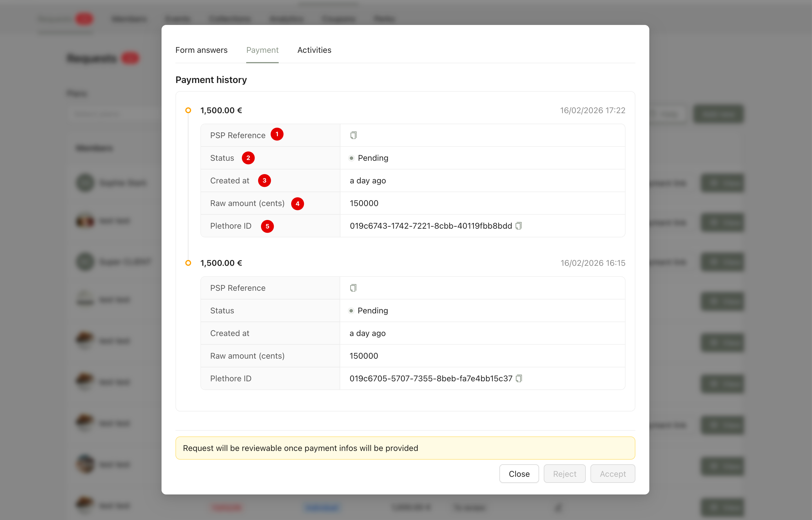Click the Plethore ID value 019c6743-1742
Viewport: 812px width, 520px height.
coord(430,226)
